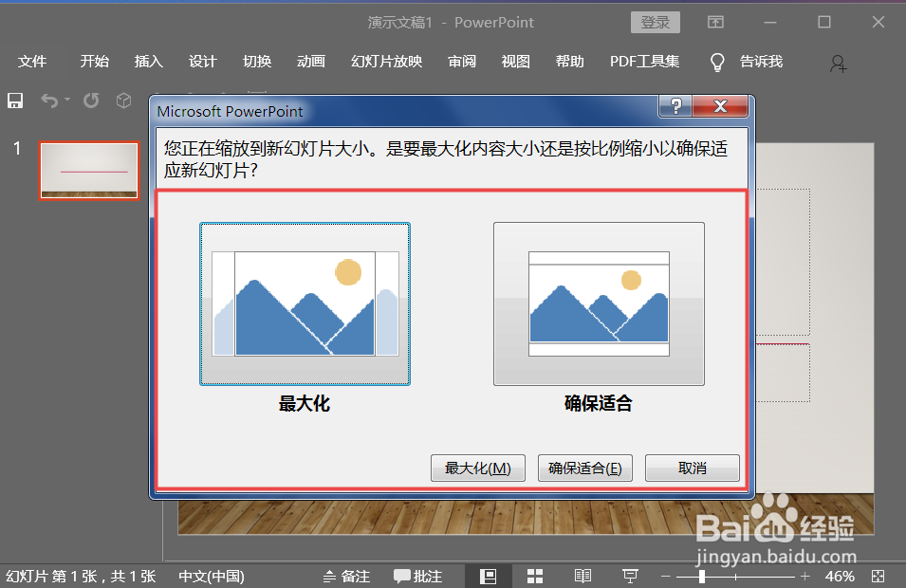Switch to the 插入 tab
The image size is (906, 588).
coord(149,62)
